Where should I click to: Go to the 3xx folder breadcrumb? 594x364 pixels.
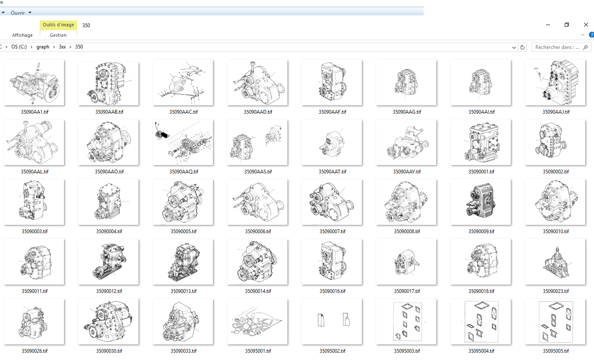coord(62,47)
